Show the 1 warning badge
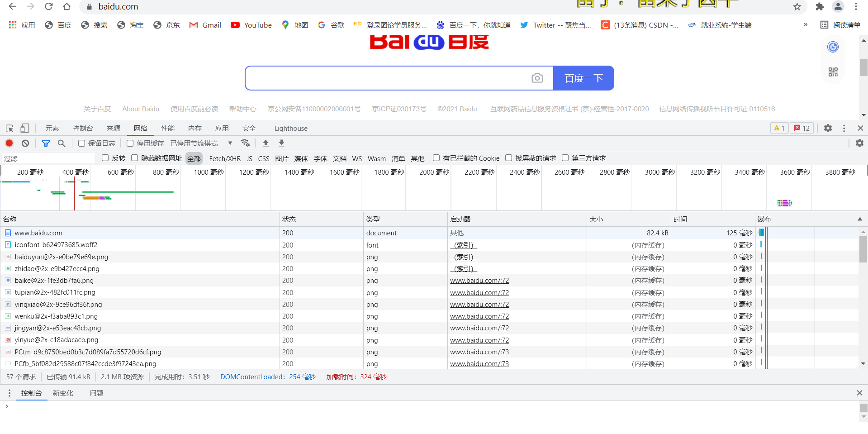Image resolution: width=868 pixels, height=434 pixels. coord(779,129)
